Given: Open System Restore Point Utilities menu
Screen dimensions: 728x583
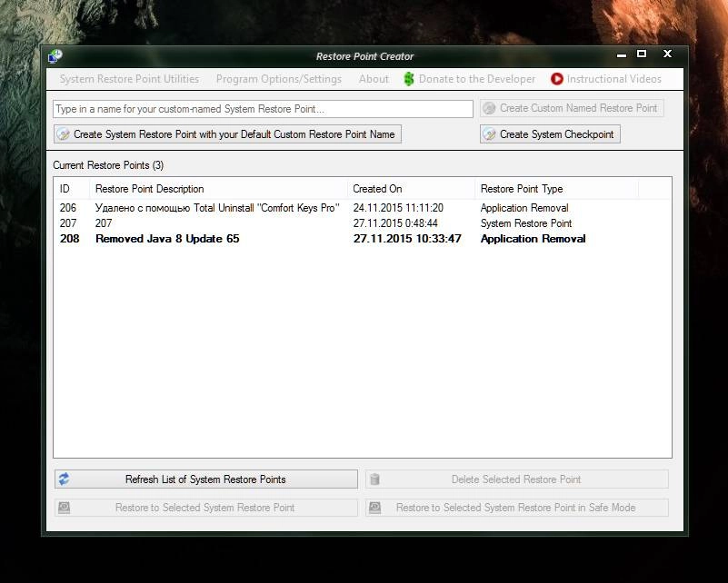Looking at the screenshot, I should click(x=129, y=79).
